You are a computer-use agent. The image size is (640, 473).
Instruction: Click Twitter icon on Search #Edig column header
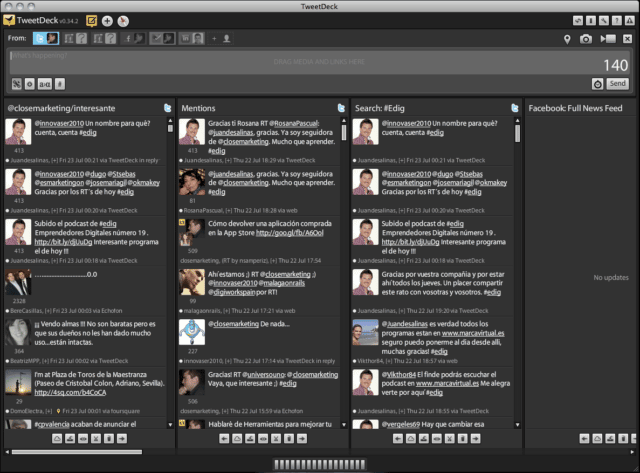515,108
